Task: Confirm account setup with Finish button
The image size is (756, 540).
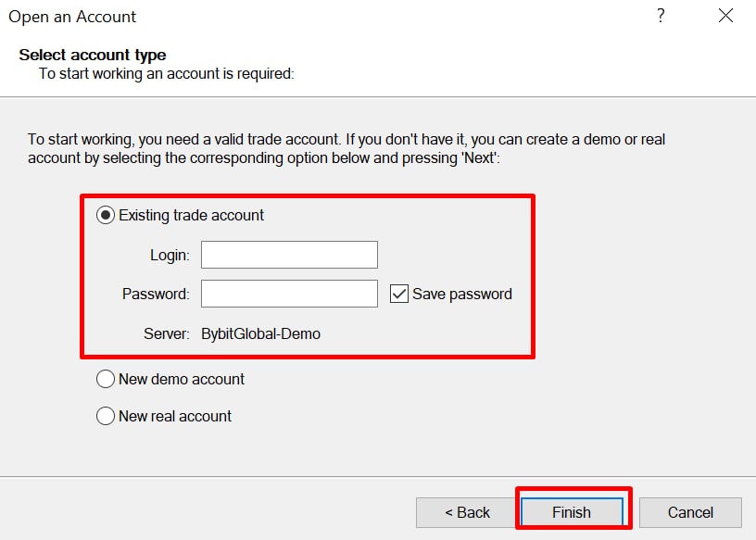Action: click(x=572, y=512)
